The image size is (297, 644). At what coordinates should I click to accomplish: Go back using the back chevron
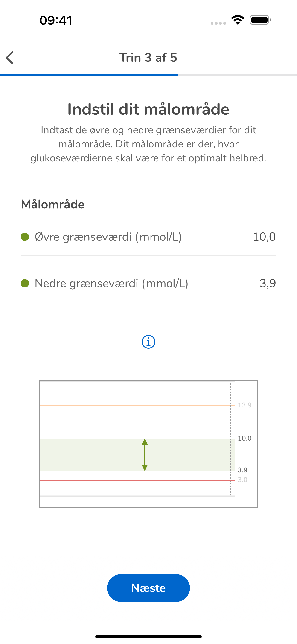click(x=10, y=58)
